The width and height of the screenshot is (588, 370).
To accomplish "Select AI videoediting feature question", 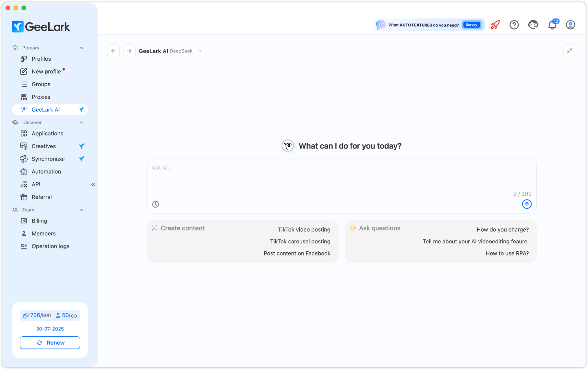I will (476, 241).
